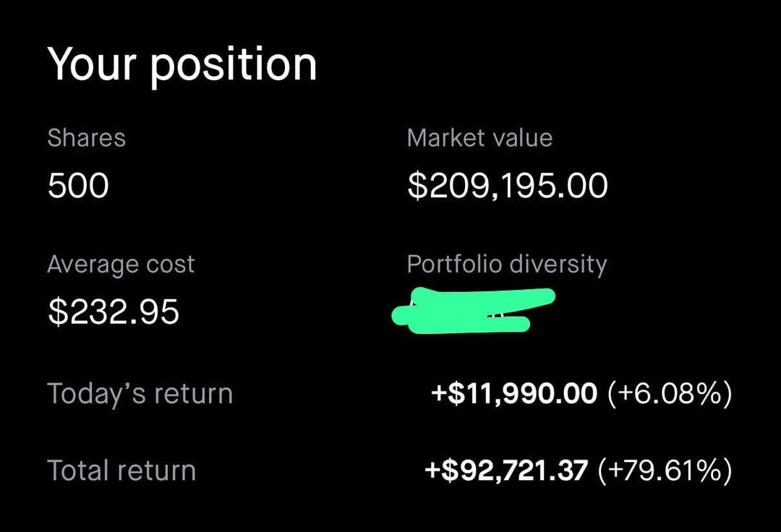Click the +$92,721.37 total return amount
Image resolution: width=781 pixels, height=532 pixels.
coord(506,471)
